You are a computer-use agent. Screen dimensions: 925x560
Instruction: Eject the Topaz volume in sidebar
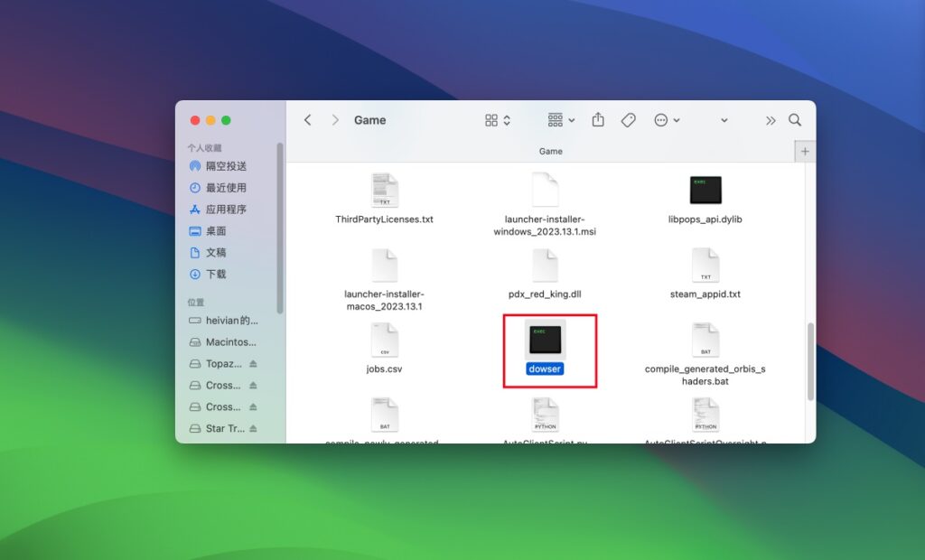click(253, 364)
